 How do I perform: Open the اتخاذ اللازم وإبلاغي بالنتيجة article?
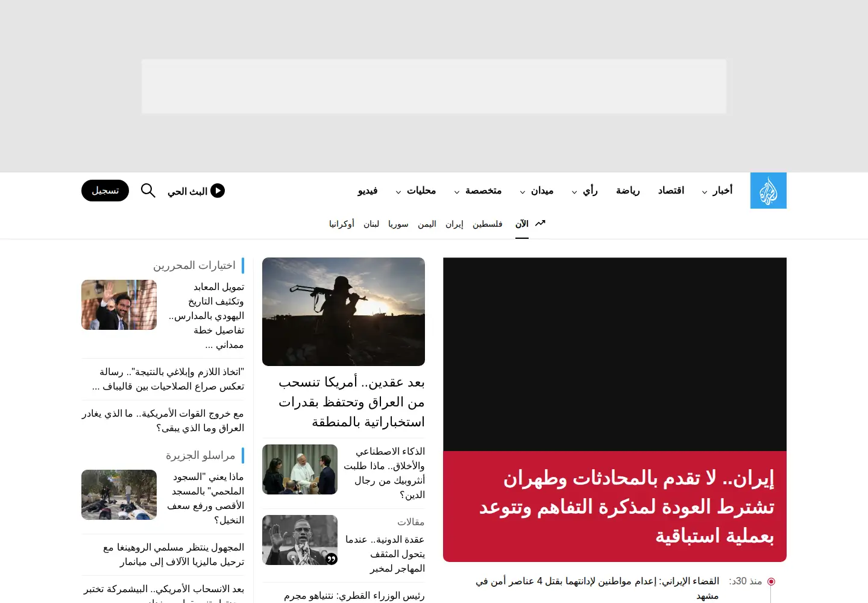(x=168, y=379)
